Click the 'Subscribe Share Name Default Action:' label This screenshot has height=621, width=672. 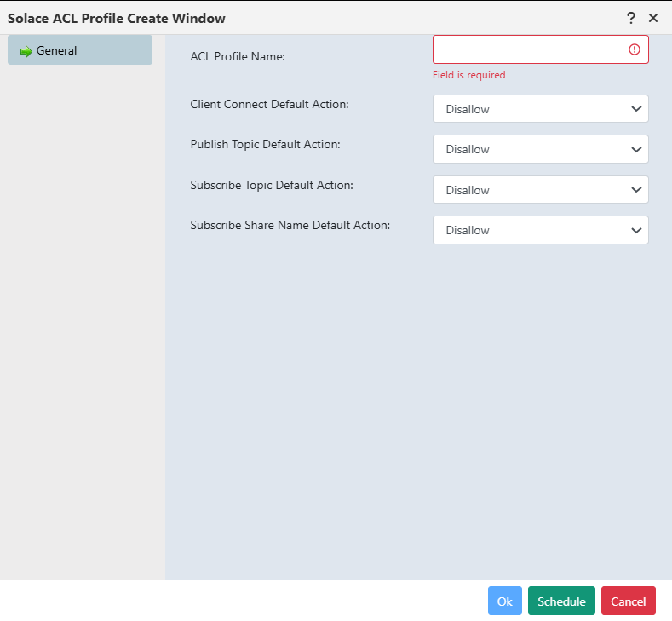(x=290, y=226)
